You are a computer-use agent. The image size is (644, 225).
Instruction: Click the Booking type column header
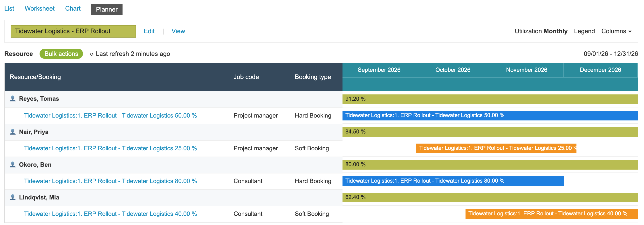(313, 77)
